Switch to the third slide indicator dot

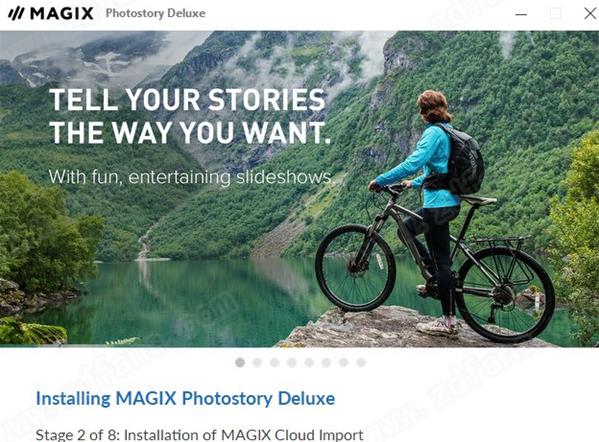(x=274, y=362)
